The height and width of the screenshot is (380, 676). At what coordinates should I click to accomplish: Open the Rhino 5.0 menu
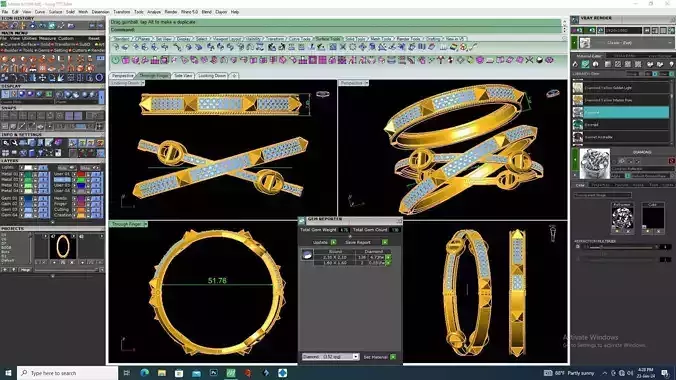[189, 12]
